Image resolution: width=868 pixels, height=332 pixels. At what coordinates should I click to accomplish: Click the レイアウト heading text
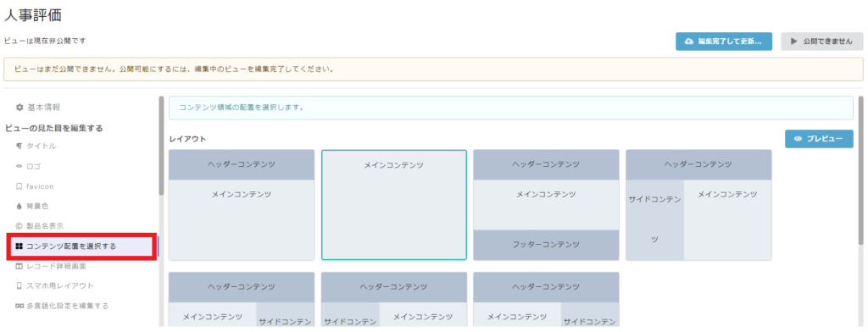coord(187,139)
